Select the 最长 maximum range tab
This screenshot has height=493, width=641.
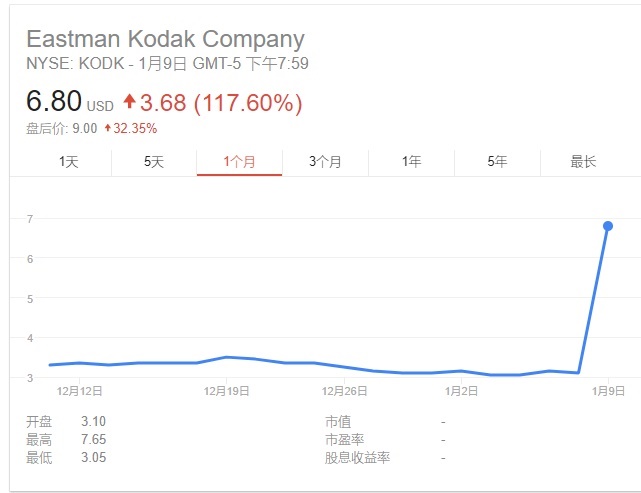point(583,162)
